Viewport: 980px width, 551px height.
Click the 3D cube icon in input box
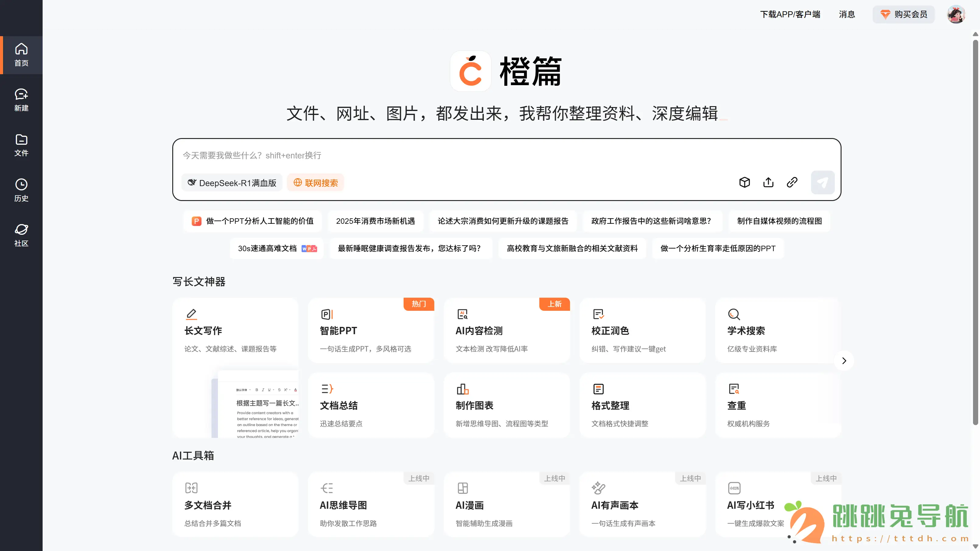click(744, 182)
